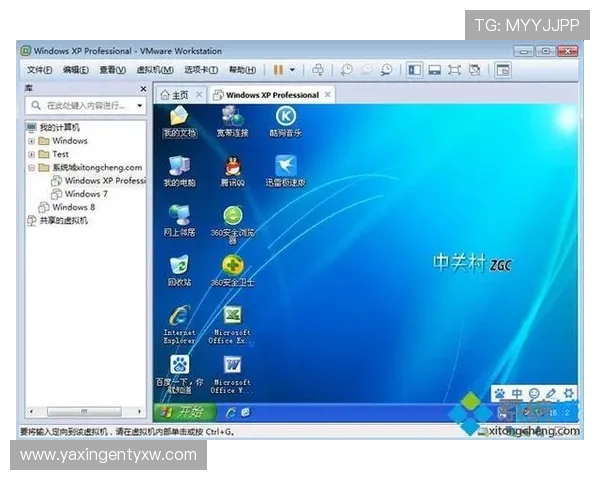Toggle full screen mode in the toolbar
The image size is (600, 480).
click(x=454, y=70)
